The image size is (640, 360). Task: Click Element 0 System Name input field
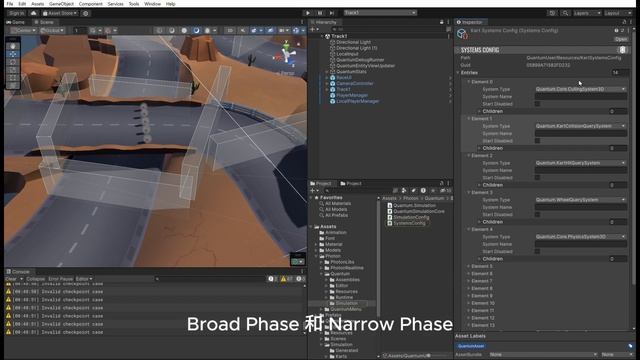click(x=581, y=96)
